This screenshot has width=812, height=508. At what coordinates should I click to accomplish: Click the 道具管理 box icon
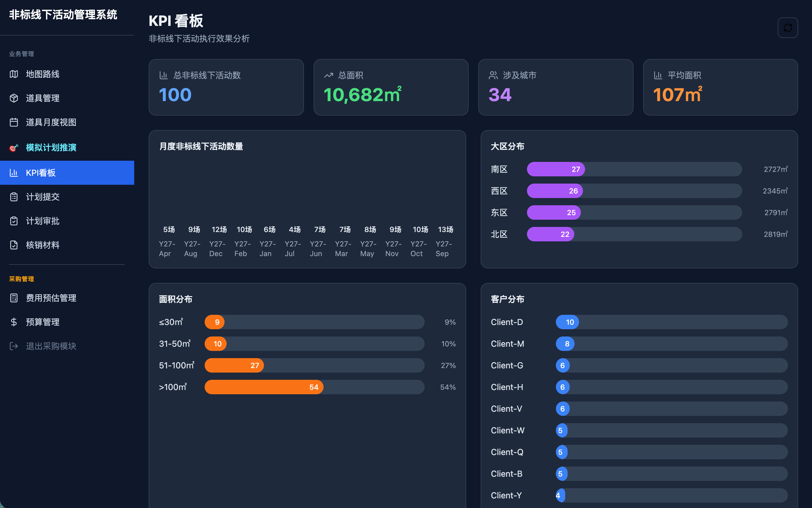click(x=14, y=98)
